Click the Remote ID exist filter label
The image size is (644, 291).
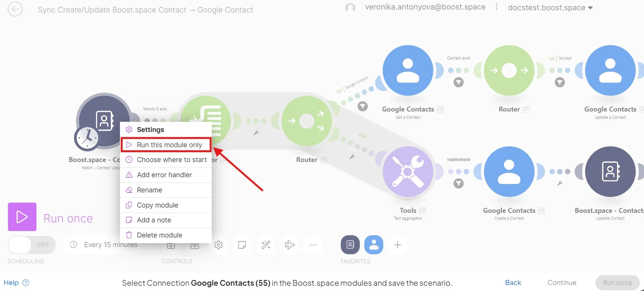click(155, 109)
